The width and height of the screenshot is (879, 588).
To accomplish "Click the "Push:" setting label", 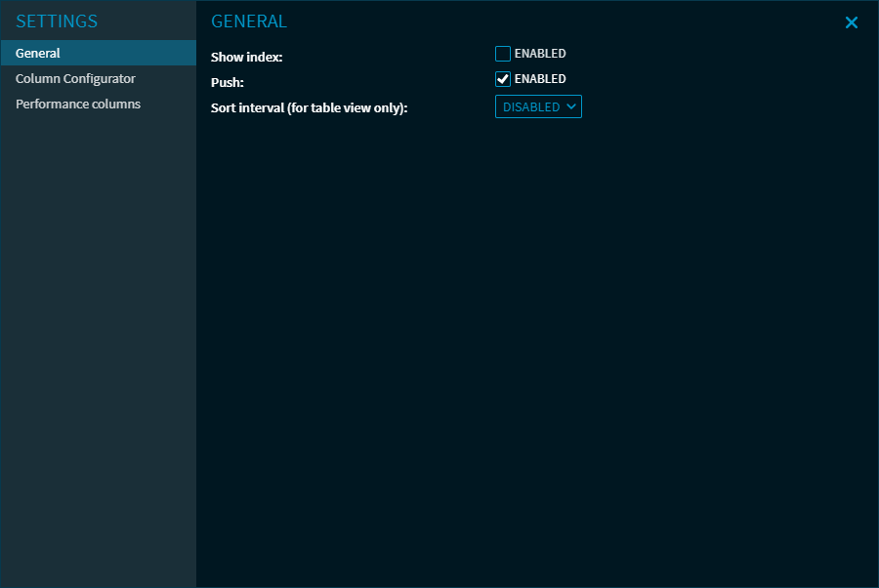I will tap(227, 83).
